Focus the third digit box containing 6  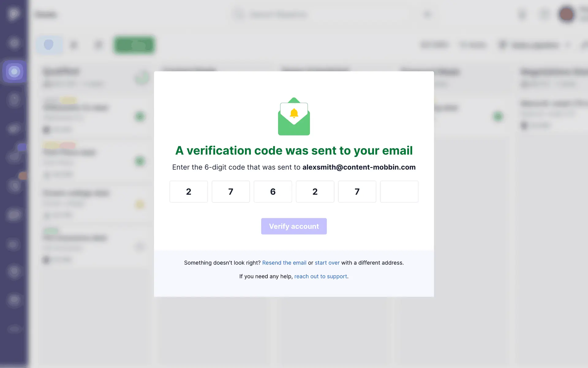pyautogui.click(x=273, y=192)
